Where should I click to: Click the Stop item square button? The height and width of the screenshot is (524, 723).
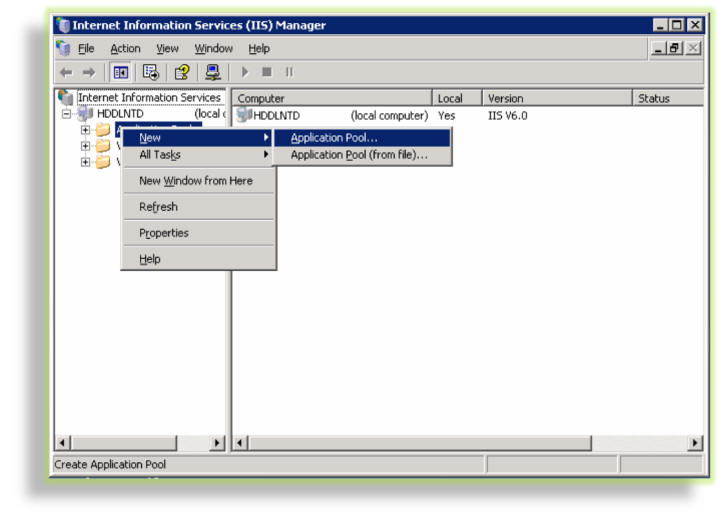[267, 72]
